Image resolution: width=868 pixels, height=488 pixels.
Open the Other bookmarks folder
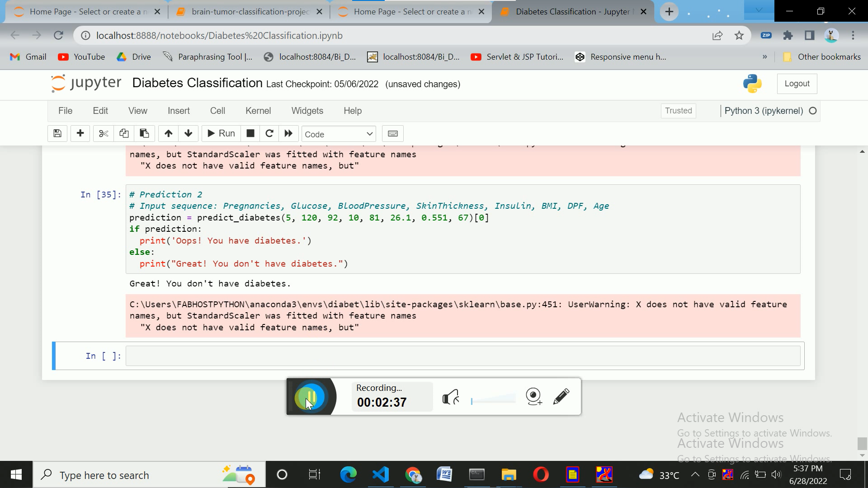(822, 57)
